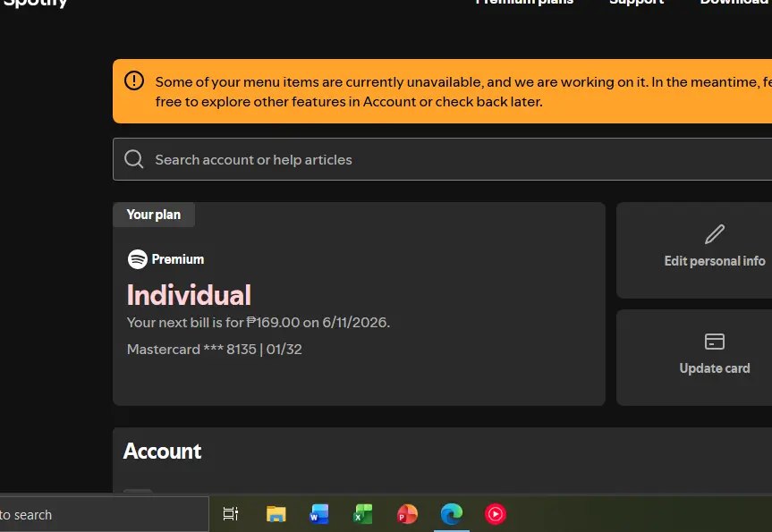The image size is (772, 532).
Task: Click the Spotify Premium logo icon
Action: [x=138, y=259]
